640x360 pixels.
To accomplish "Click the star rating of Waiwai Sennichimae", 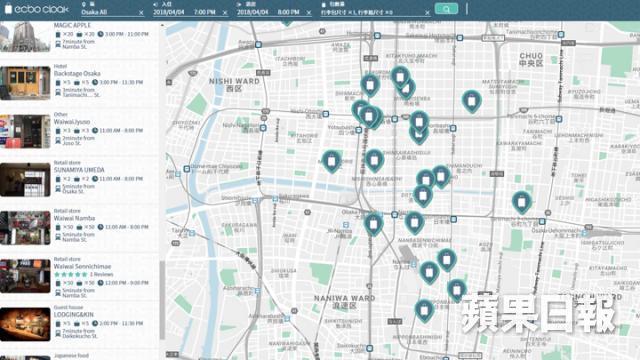I will tap(71, 274).
